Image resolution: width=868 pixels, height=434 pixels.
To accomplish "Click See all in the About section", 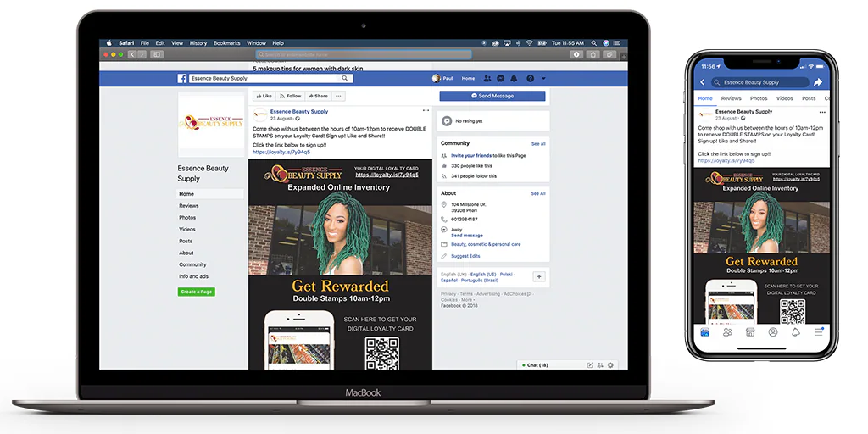I will [538, 194].
